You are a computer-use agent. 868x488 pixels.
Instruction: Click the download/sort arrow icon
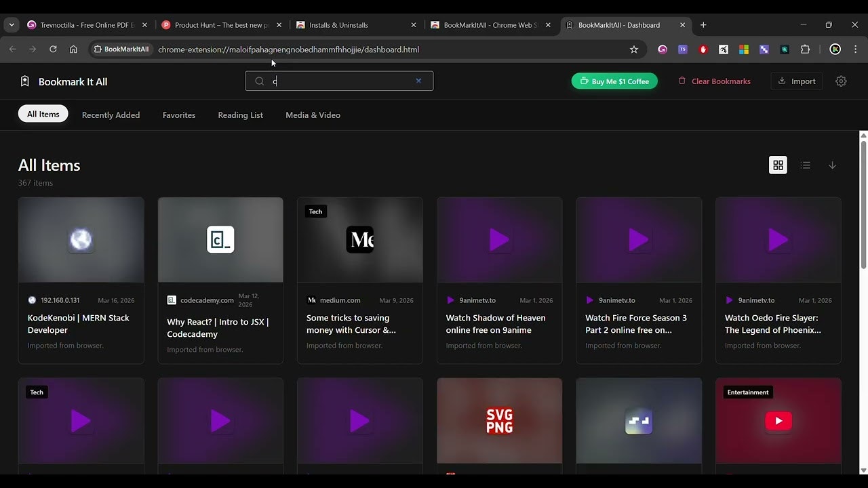(832, 165)
